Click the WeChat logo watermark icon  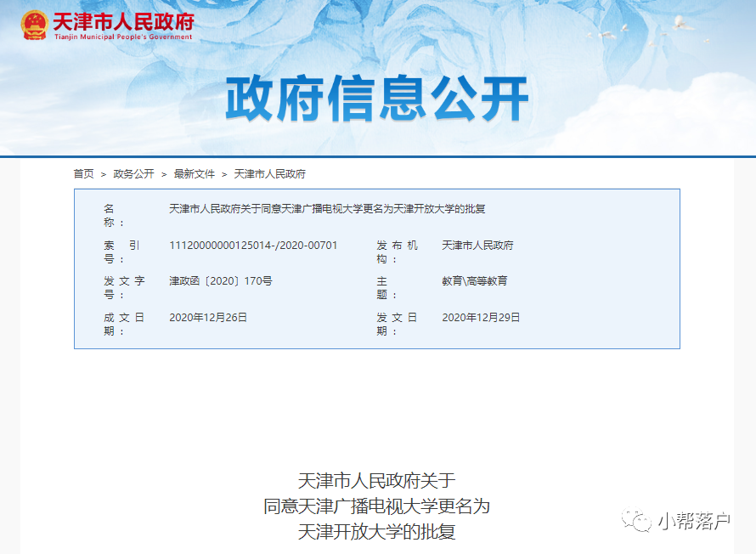[636, 521]
